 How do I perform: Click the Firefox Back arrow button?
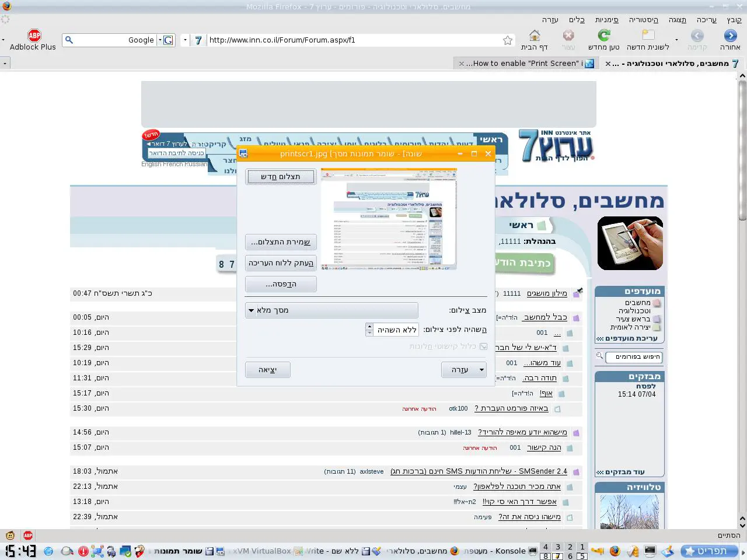(x=729, y=36)
